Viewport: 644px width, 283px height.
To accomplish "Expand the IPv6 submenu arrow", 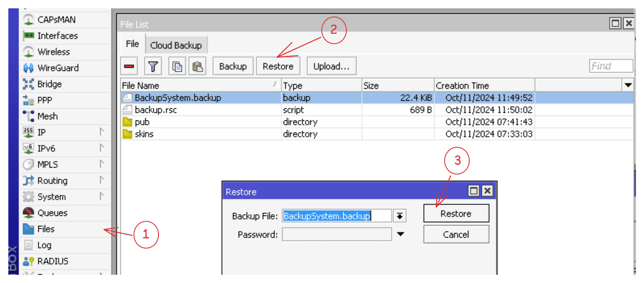I will pyautogui.click(x=101, y=148).
